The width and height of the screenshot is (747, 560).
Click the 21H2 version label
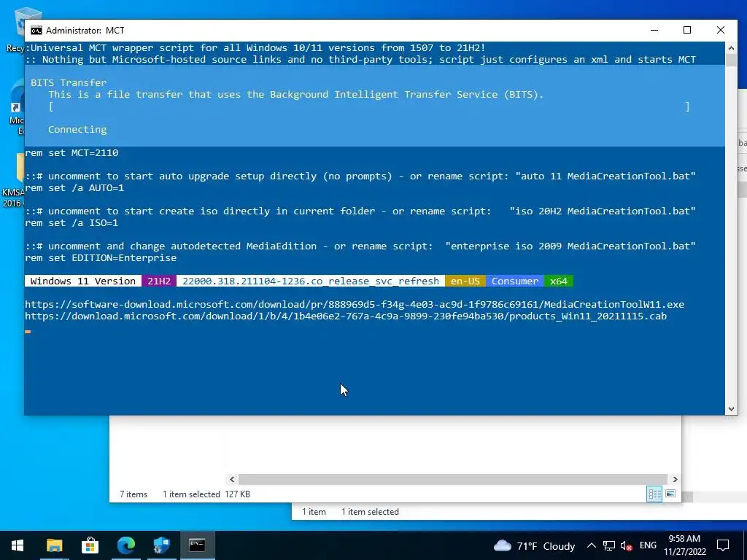pyautogui.click(x=159, y=281)
